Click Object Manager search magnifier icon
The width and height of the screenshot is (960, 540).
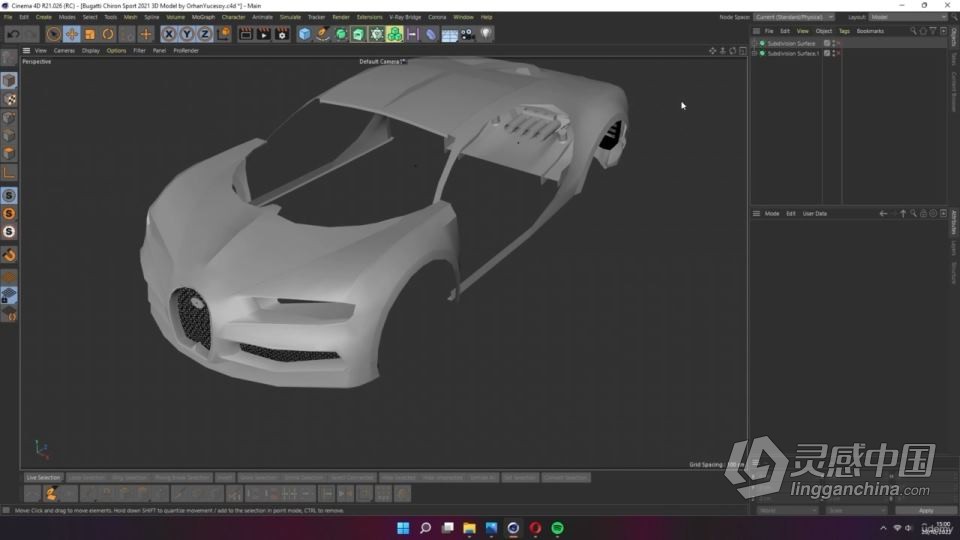[x=913, y=31]
